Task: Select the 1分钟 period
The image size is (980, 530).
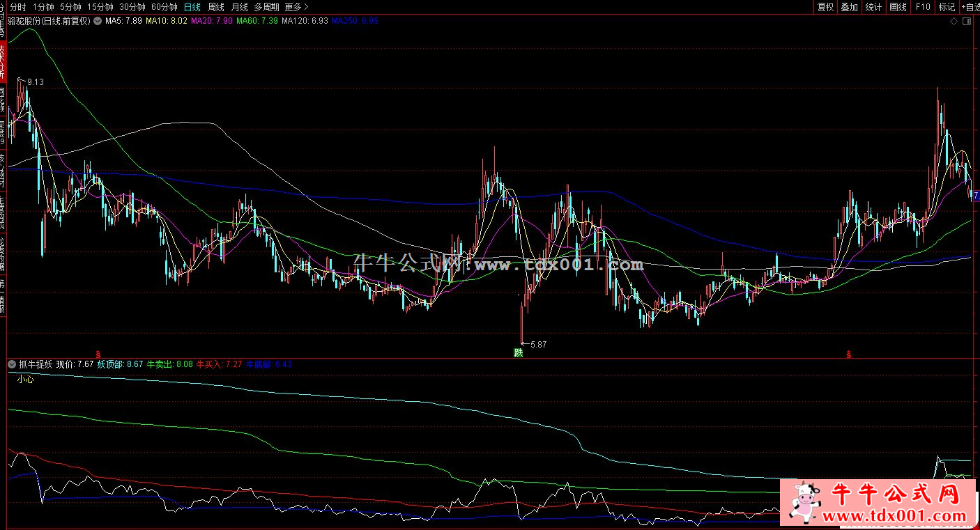Action: pyautogui.click(x=43, y=7)
